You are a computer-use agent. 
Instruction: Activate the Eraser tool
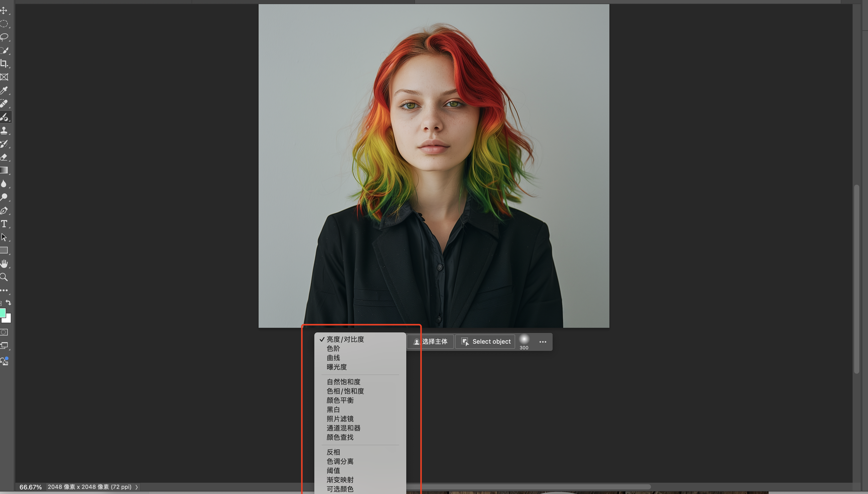pyautogui.click(x=4, y=157)
